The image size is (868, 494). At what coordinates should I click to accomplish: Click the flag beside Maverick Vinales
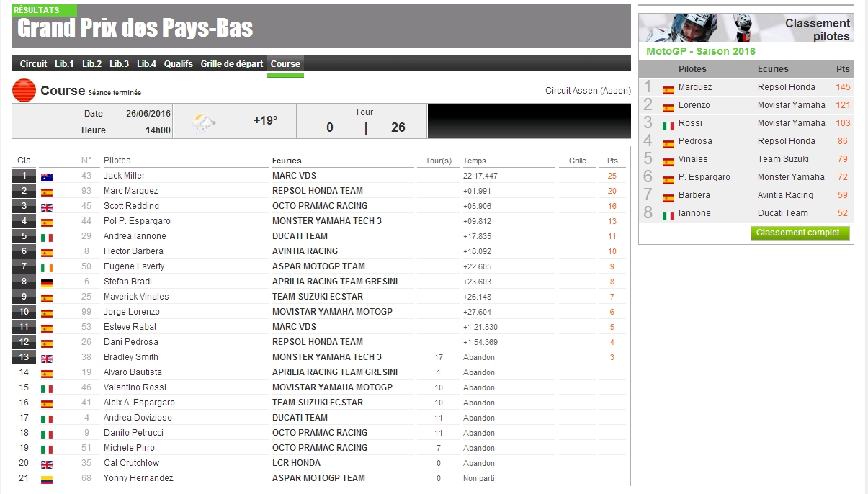pyautogui.click(x=47, y=298)
